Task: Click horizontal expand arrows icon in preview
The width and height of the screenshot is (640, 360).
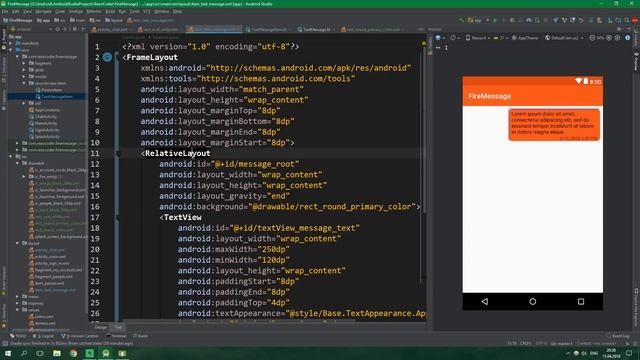Action: tap(438, 48)
